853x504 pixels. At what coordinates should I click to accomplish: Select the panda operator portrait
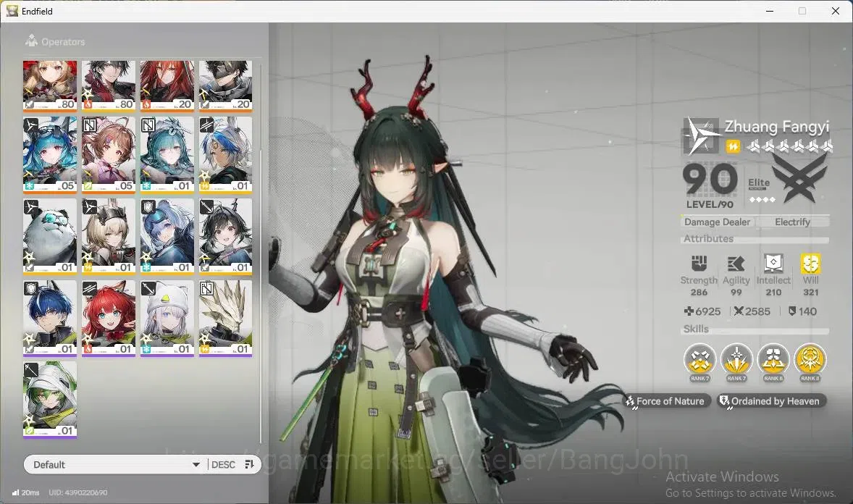point(50,236)
